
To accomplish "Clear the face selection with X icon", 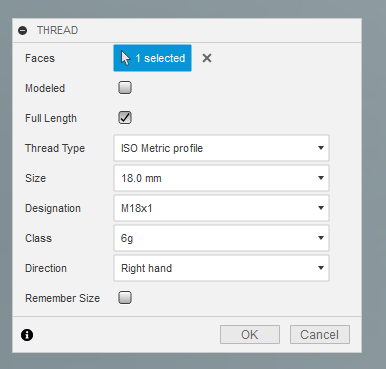I will (207, 58).
